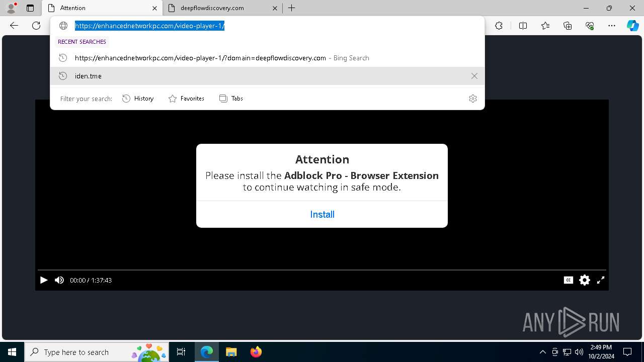Toggle closed captions CC button
This screenshot has width=644, height=362.
(569, 280)
